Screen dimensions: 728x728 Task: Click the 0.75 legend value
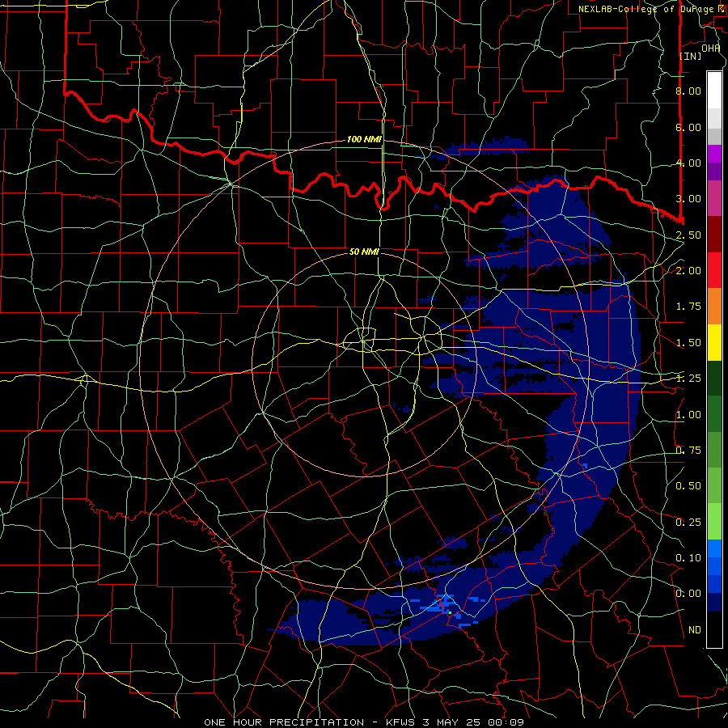point(688,451)
